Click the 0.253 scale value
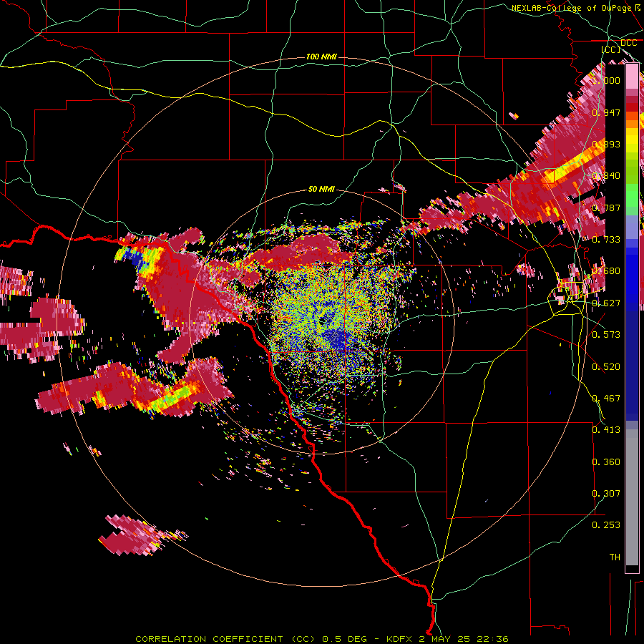This screenshot has height=644, width=644. click(x=606, y=525)
